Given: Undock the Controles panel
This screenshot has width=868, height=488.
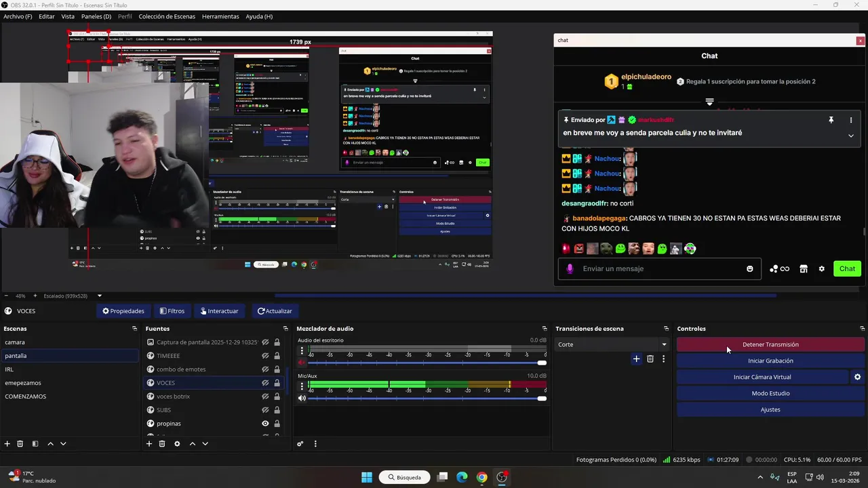Looking at the screenshot, I should coord(862,329).
